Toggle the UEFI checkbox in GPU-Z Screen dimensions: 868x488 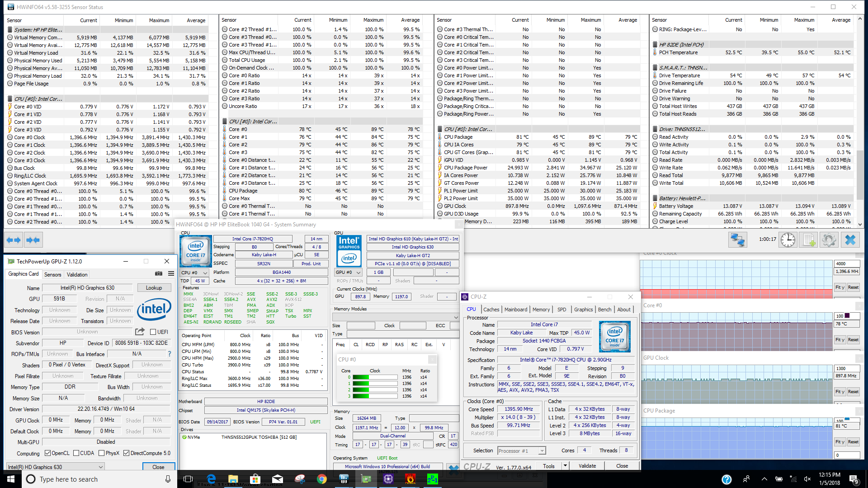point(153,332)
